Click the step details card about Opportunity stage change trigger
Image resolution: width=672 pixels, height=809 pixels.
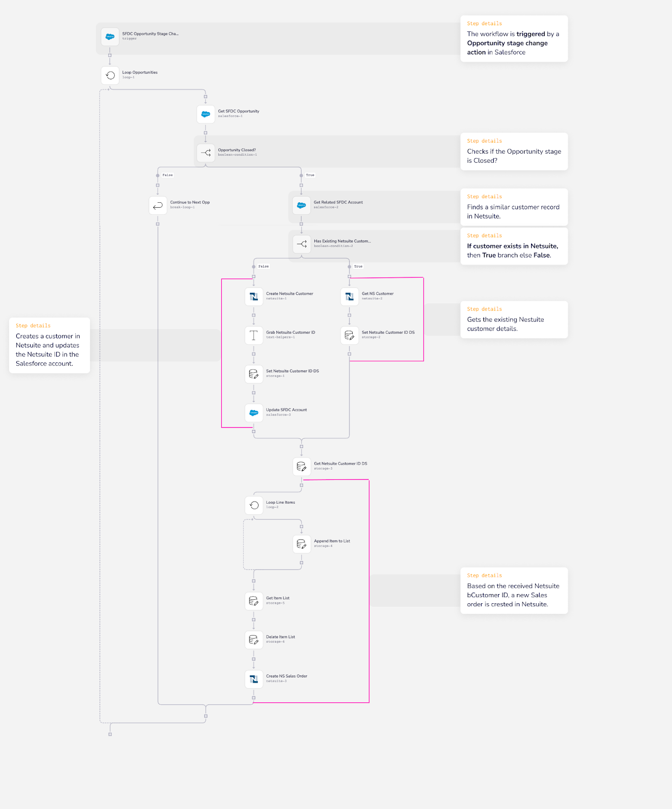click(514, 38)
